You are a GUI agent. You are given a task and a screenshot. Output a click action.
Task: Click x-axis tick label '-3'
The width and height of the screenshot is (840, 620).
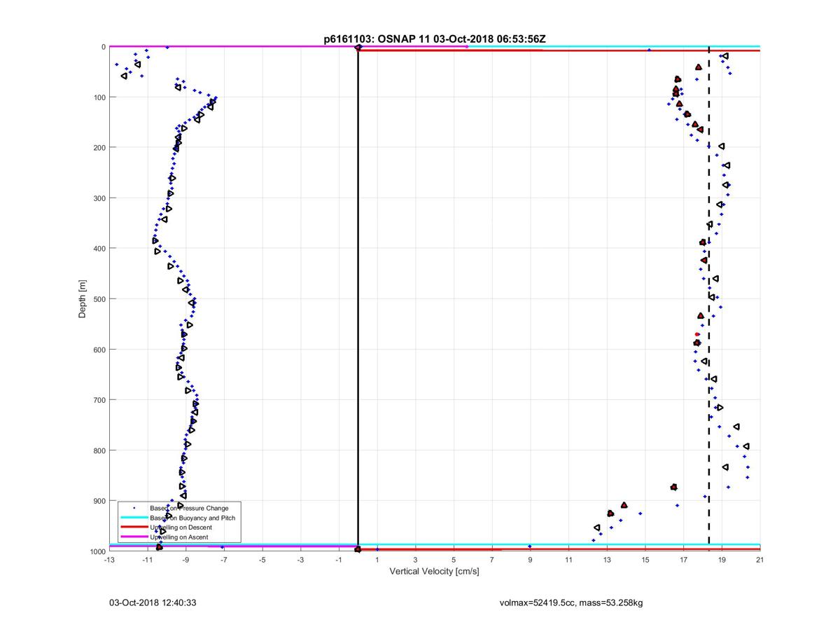[301, 560]
